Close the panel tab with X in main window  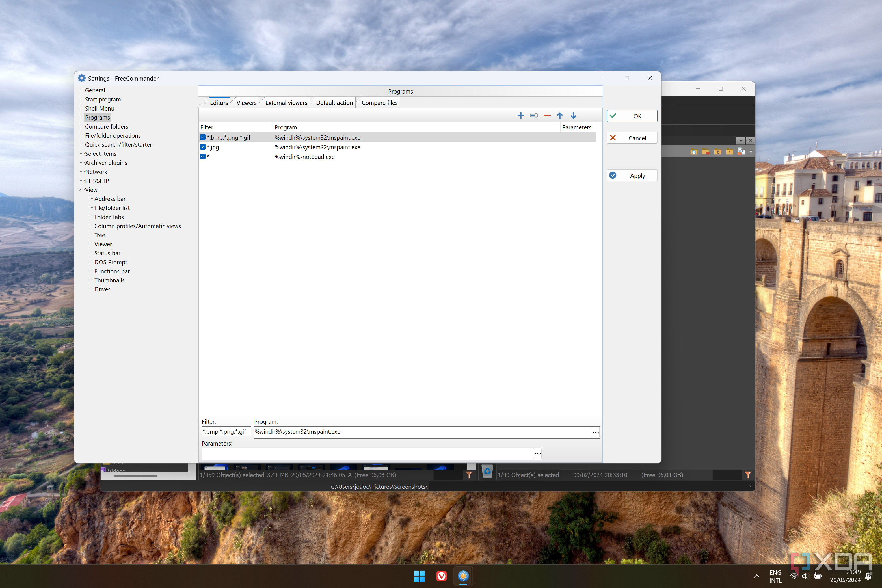[x=750, y=140]
